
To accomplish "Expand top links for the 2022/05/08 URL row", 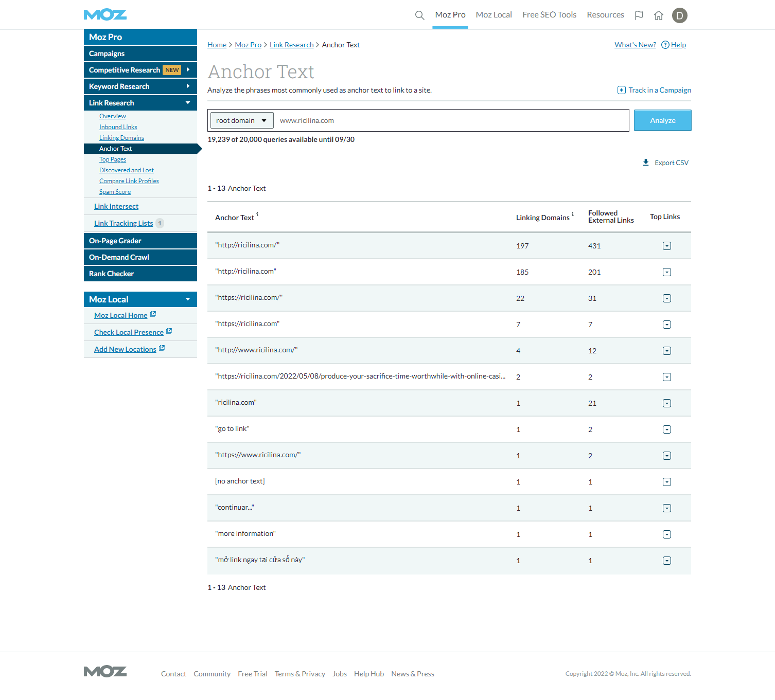I will [667, 377].
